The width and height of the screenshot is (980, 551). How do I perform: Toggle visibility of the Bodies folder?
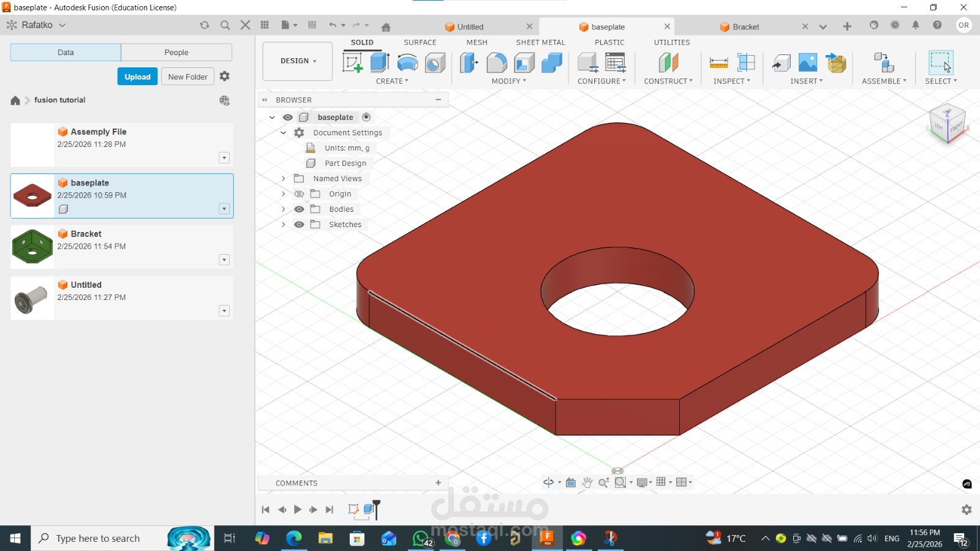[299, 209]
